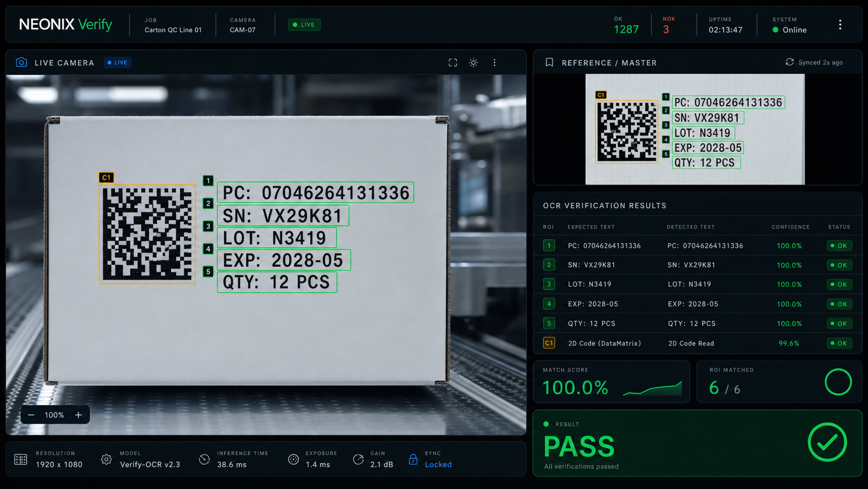Click the camera name CAM-07
This screenshot has height=489, width=868.
tap(242, 30)
